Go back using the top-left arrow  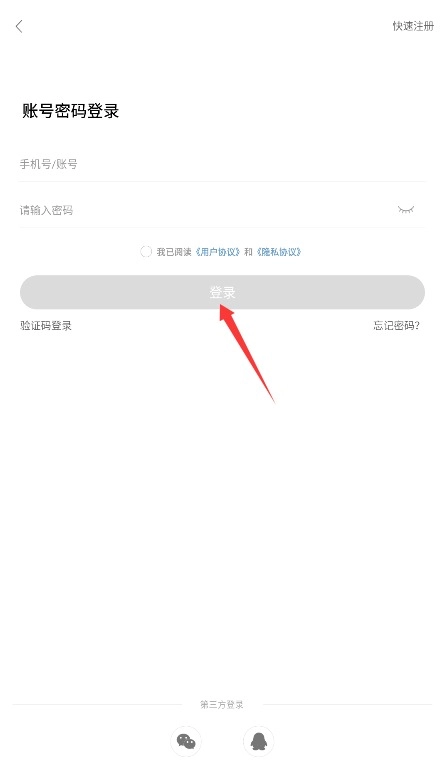click(x=19, y=26)
